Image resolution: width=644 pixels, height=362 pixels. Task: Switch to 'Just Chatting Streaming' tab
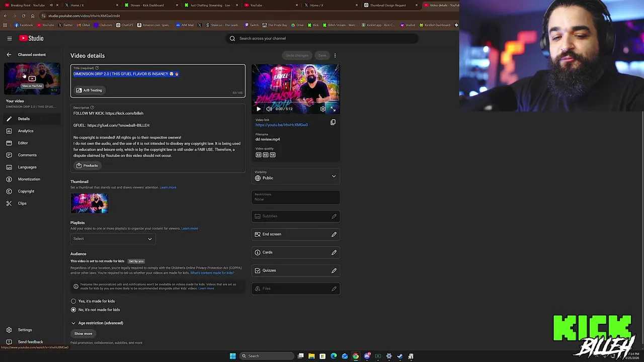click(210, 5)
